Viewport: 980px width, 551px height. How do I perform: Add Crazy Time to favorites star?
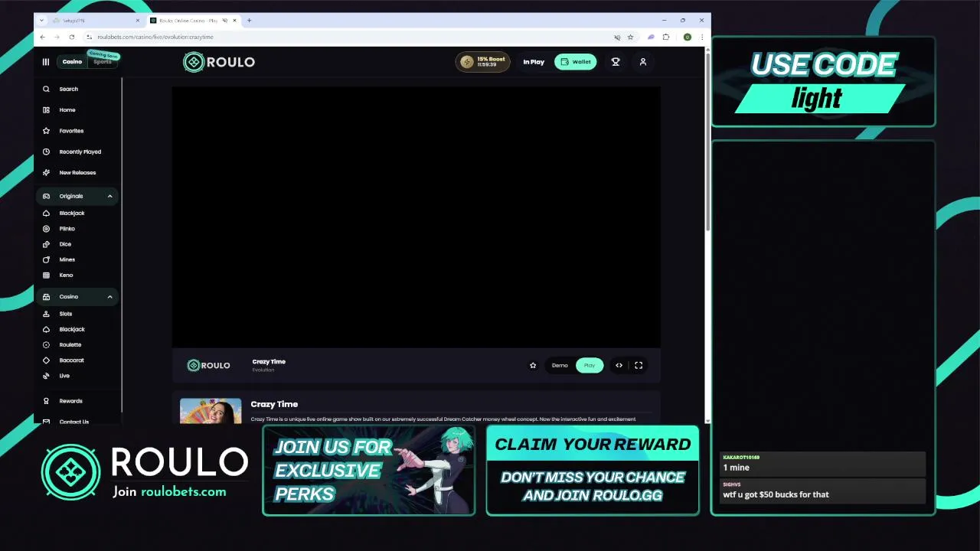tap(533, 365)
